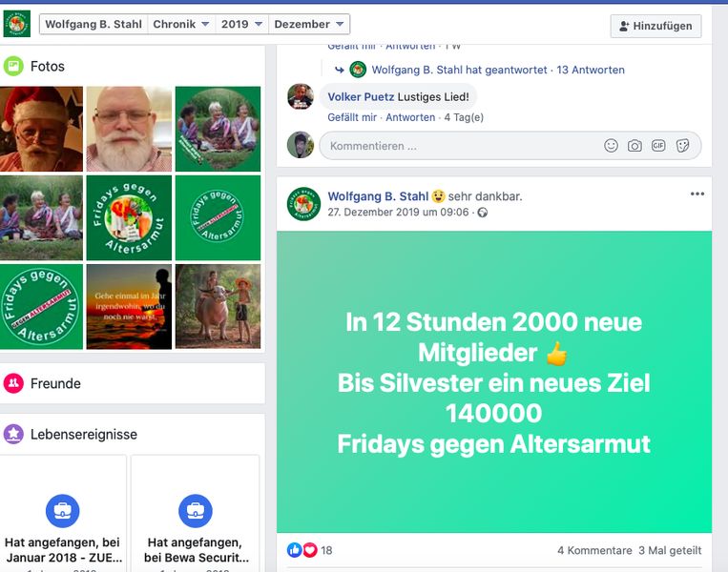Click Antworten under Volker Puetz comment

410,117
